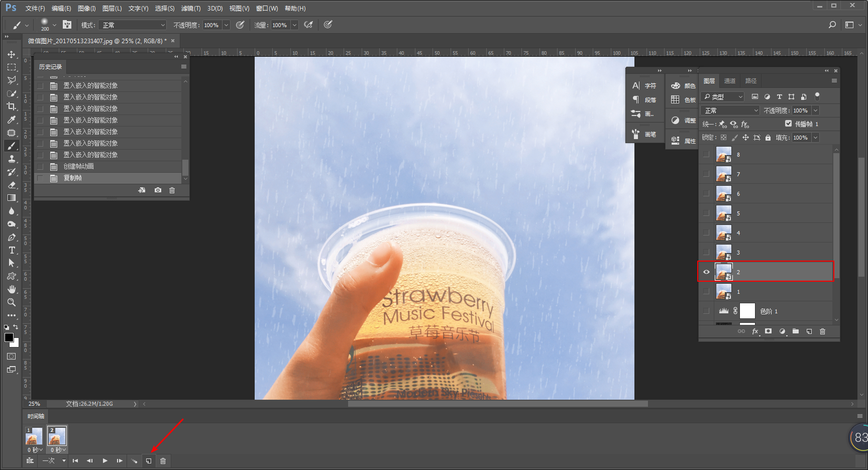Open the layer 不透明度 dropdown arrow

(815, 110)
